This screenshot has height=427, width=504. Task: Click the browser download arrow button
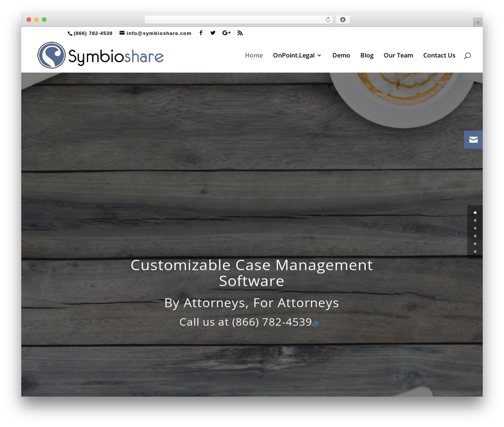coord(343,20)
